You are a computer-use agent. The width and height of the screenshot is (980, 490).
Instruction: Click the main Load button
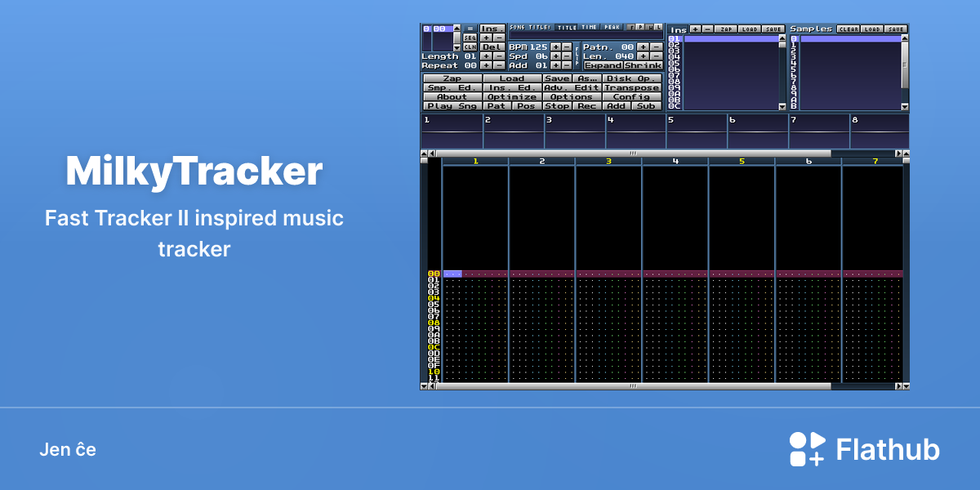(512, 78)
